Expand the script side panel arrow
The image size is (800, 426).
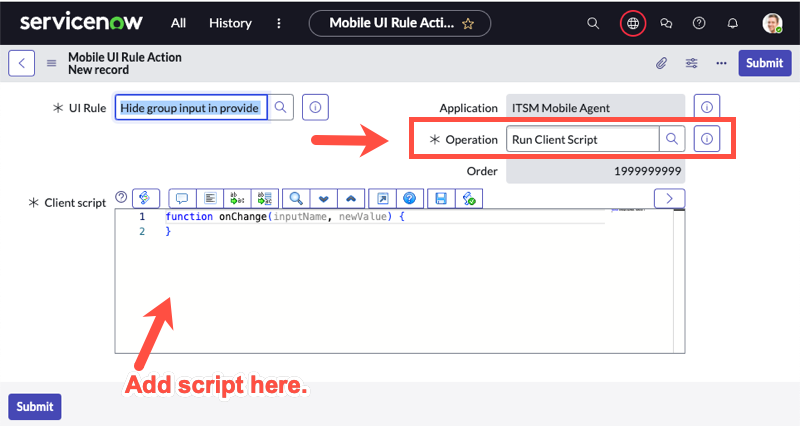click(669, 198)
